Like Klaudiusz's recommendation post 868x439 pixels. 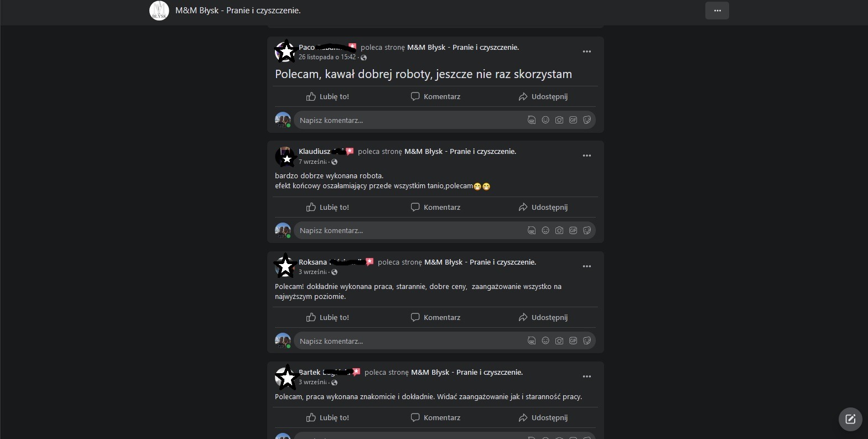pos(328,207)
